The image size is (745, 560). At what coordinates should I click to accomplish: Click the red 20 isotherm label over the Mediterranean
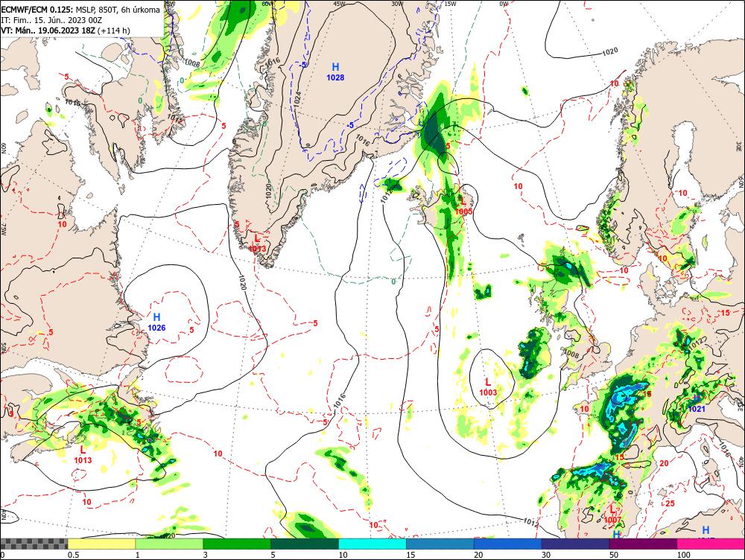pyautogui.click(x=665, y=463)
